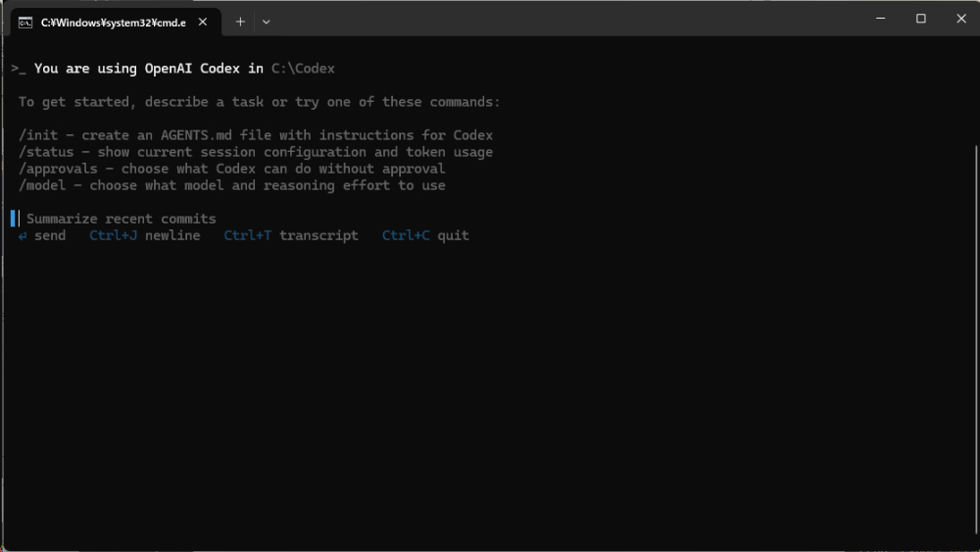Click the 'Ctrl+C' quit shortcut hint
Image resolution: width=980 pixels, height=552 pixels.
425,235
